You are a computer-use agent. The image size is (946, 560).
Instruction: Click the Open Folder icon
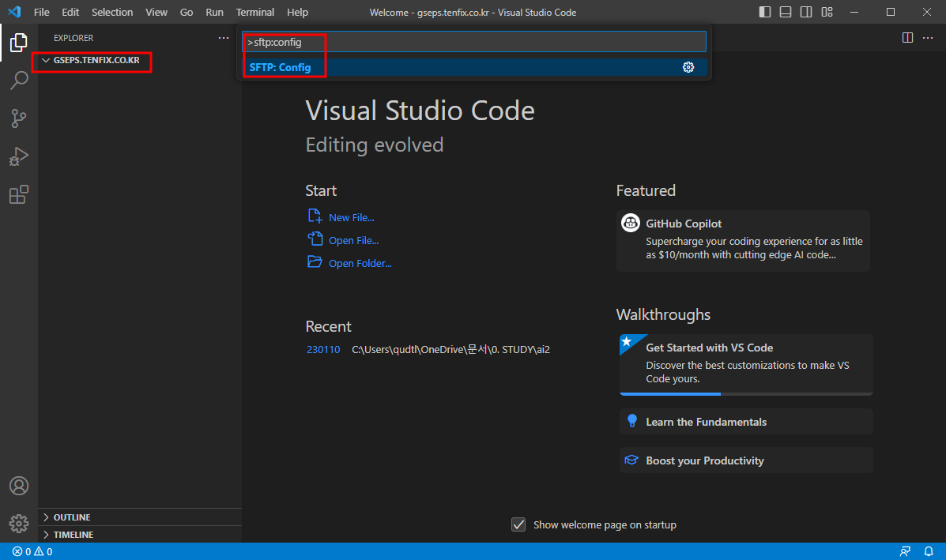click(x=315, y=261)
